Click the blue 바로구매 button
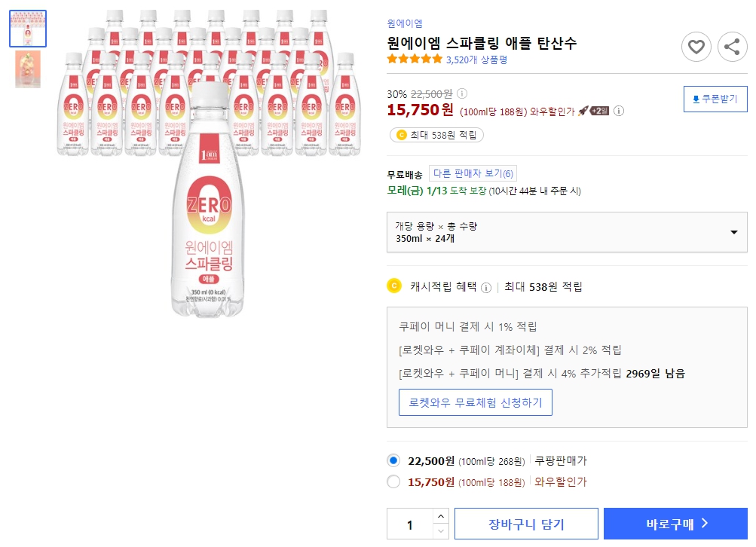Viewport: 756px width, 547px height. tap(675, 523)
